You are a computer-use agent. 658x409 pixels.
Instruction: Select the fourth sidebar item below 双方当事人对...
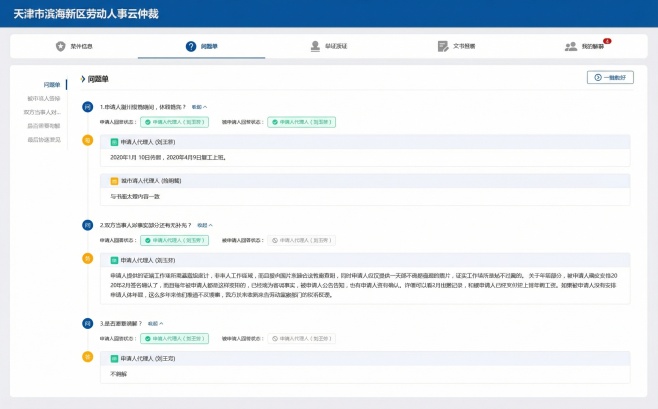(x=44, y=126)
